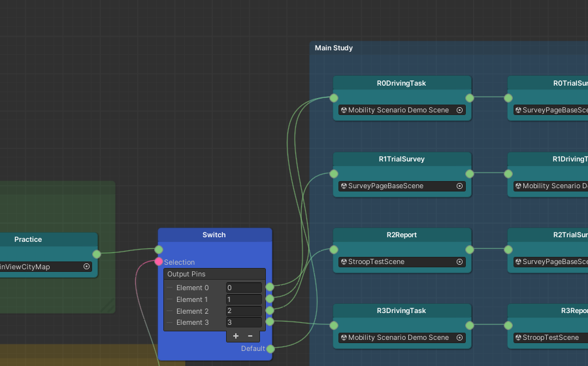This screenshot has height=366, width=588.
Task: Click Unity scene icon in R3DrivingTask field
Action: pos(344,337)
